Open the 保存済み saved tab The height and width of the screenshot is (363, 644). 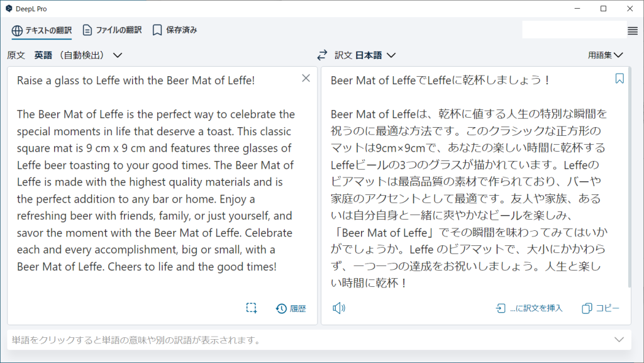[175, 30]
